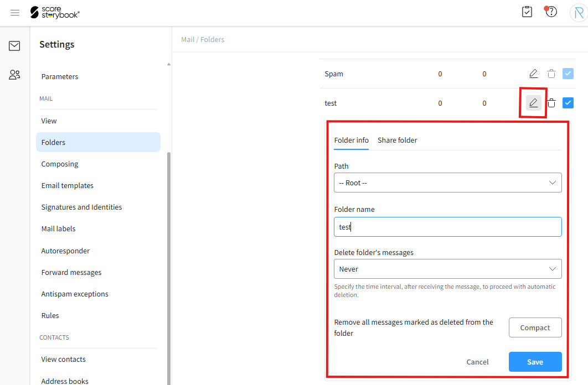This screenshot has height=385, width=588.
Task: Delete the test folder via trash icon
Action: pos(551,103)
